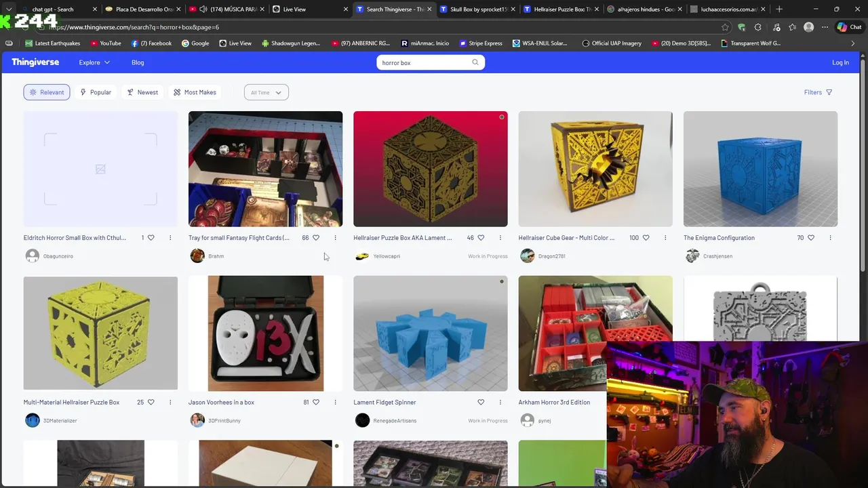Open options menu for The Enigma Configuration
This screenshot has width=868, height=488.
pos(831,238)
